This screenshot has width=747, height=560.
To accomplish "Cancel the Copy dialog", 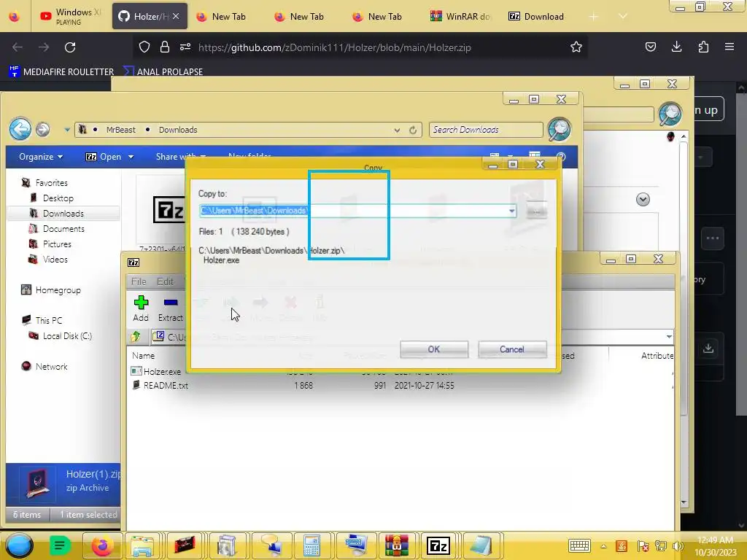I will click(512, 349).
